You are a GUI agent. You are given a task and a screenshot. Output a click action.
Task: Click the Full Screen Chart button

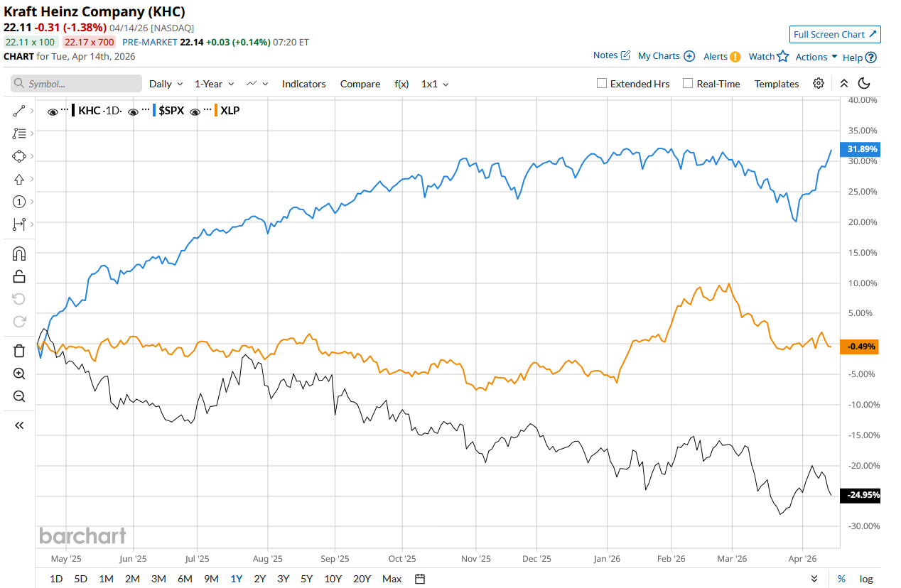[835, 34]
